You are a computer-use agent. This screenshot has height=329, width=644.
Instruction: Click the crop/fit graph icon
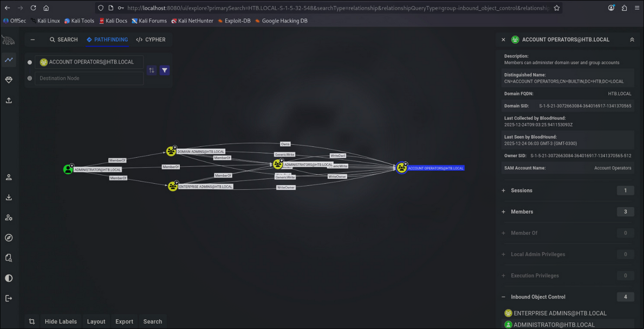(31, 321)
